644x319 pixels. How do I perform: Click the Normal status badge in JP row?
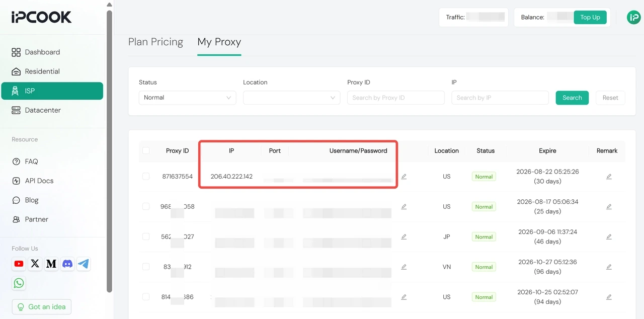(x=484, y=237)
